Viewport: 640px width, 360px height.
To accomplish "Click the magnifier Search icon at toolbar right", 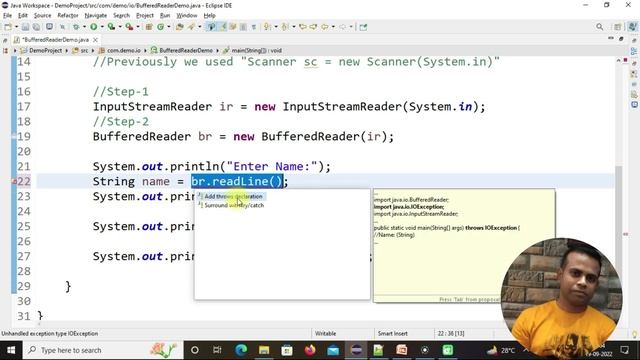I will [x=599, y=27].
